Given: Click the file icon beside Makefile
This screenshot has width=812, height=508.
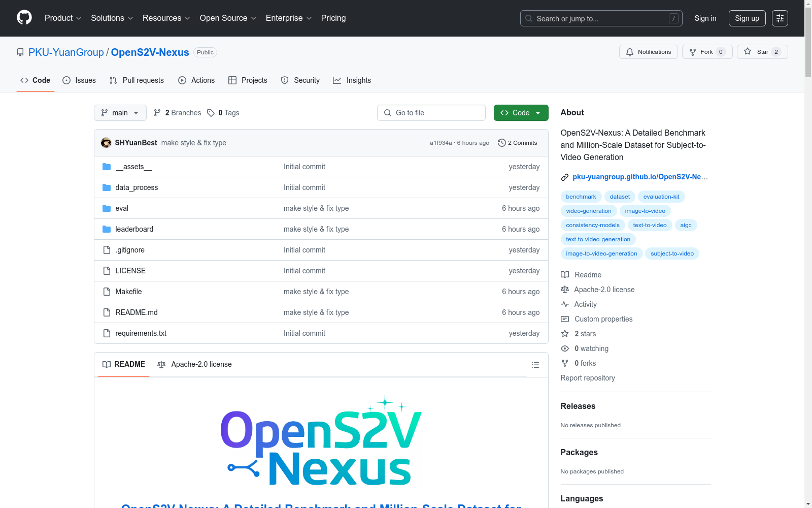Looking at the screenshot, I should coord(107,292).
